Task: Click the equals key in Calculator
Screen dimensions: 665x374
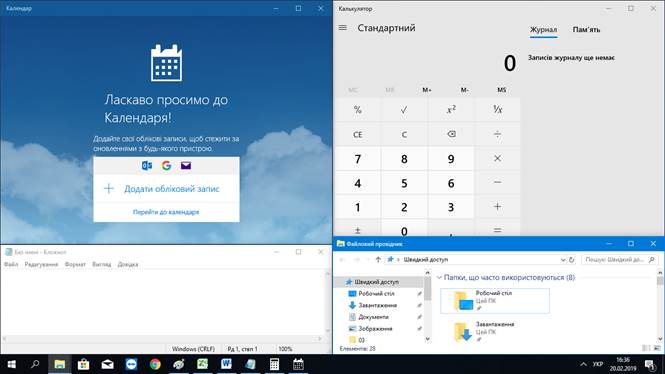Action: tap(497, 229)
